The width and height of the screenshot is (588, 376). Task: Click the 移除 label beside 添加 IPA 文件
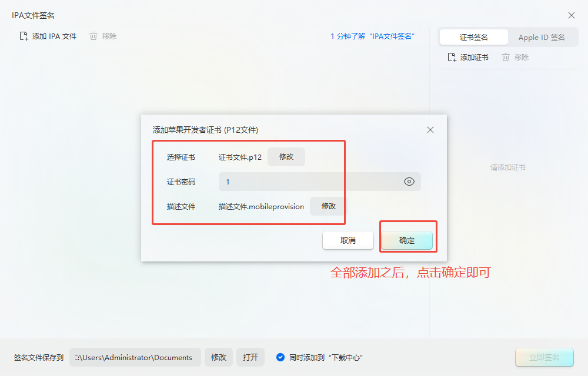coord(109,36)
